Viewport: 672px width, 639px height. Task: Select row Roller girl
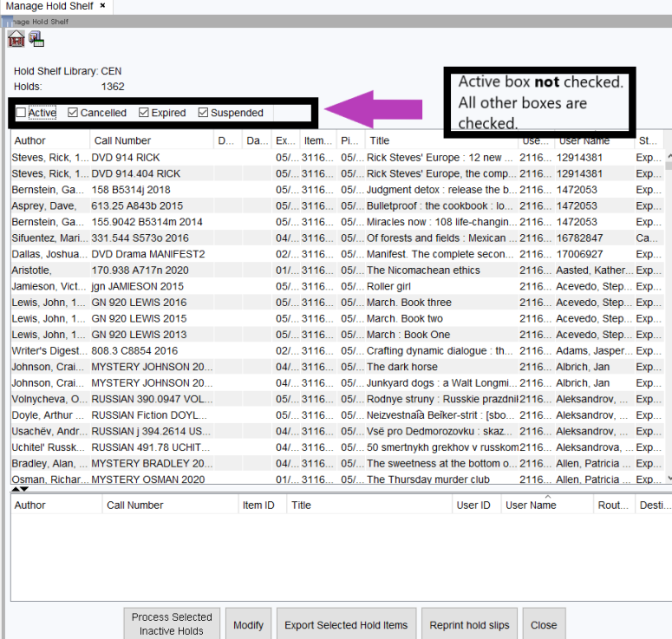(x=337, y=286)
